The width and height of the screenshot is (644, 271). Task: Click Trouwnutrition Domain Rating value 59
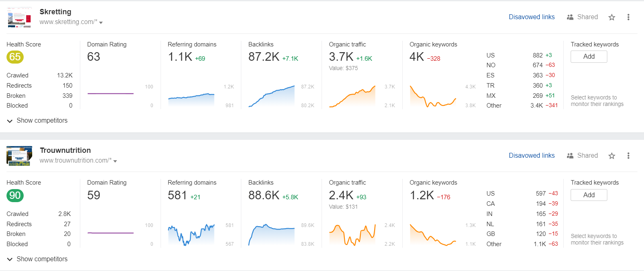(x=94, y=196)
